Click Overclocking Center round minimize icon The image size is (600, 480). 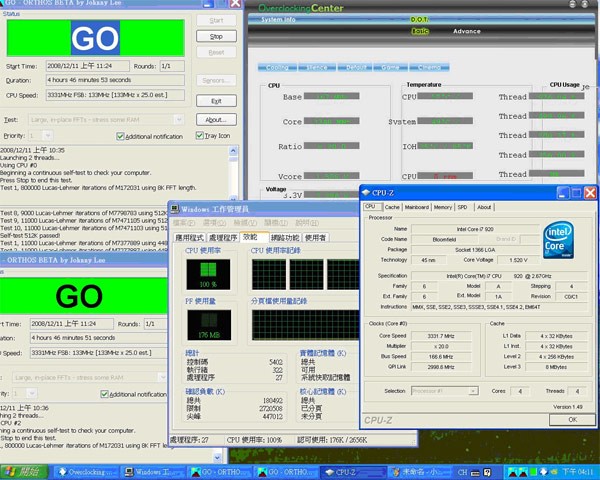(572, 4)
